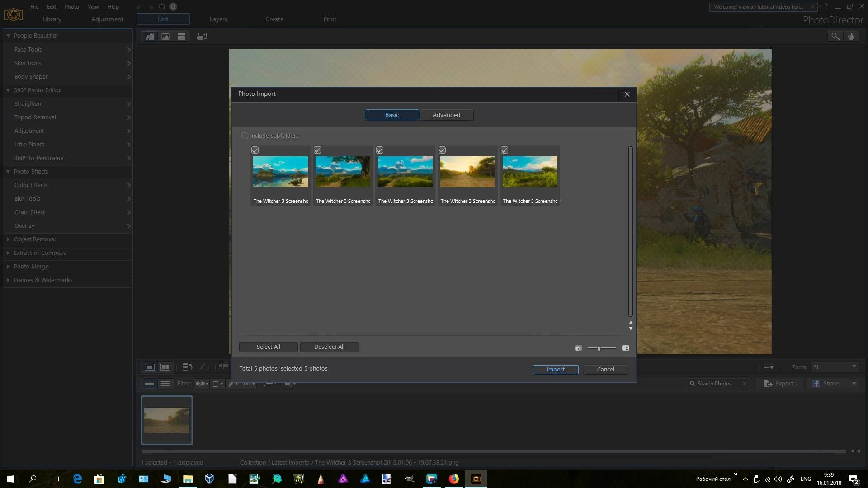This screenshot has height=488, width=868.
Task: Click the PhotoDirector logo icon
Action: pos(13,14)
